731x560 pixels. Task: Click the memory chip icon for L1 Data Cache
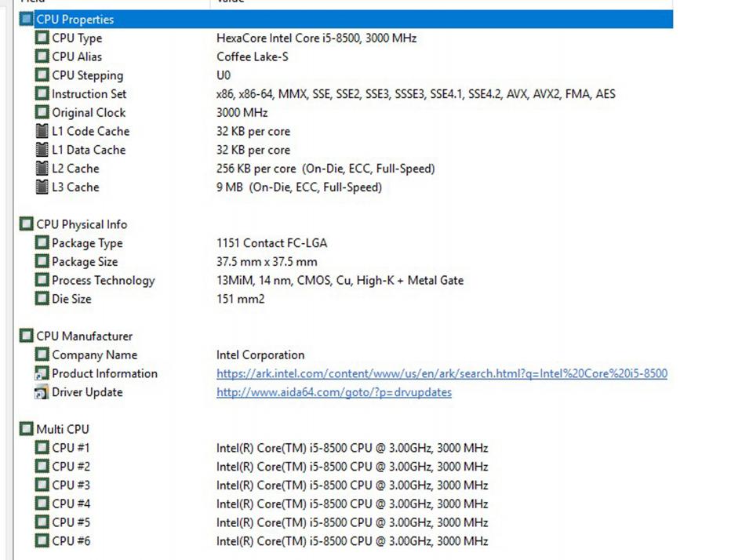tap(42, 150)
